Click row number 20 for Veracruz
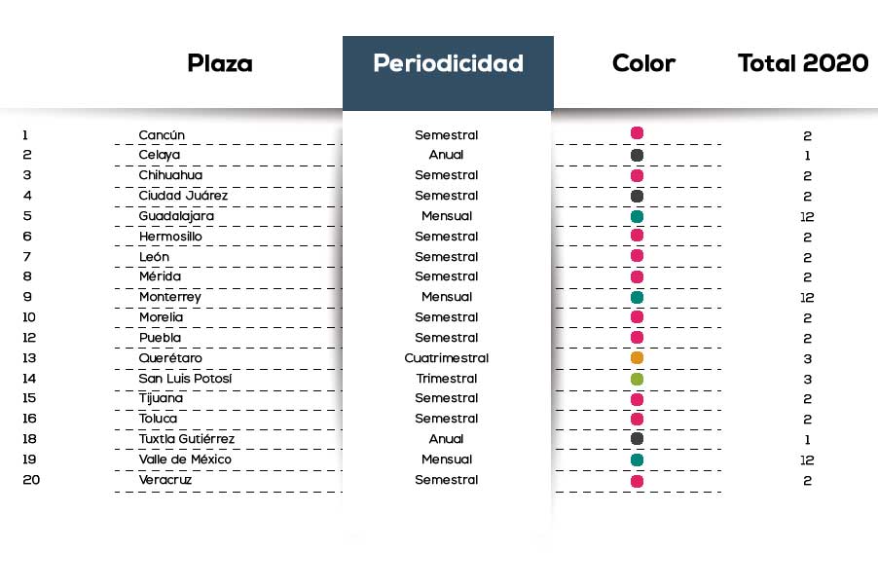878x588 pixels. point(31,480)
